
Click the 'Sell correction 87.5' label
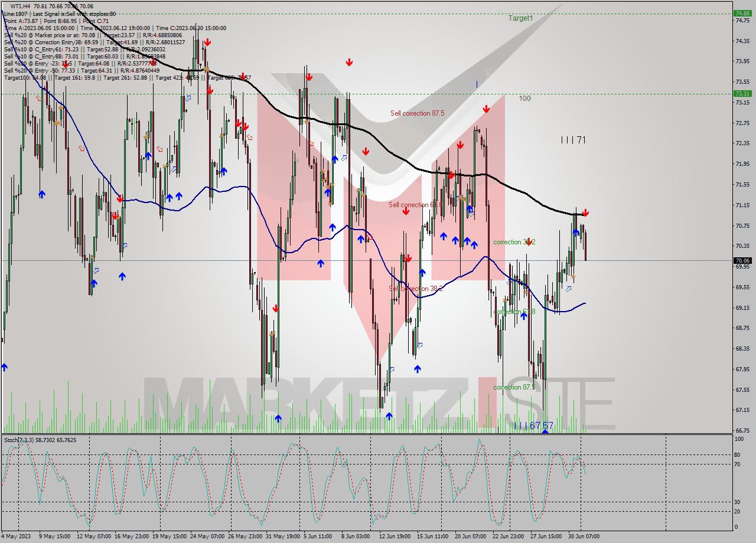point(418,113)
